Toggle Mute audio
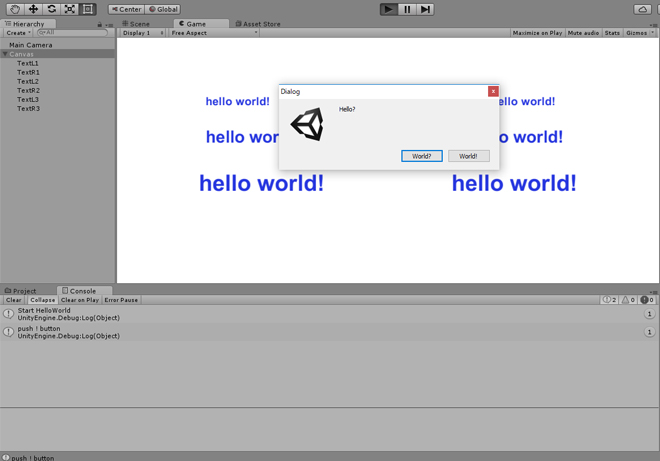 pos(583,32)
